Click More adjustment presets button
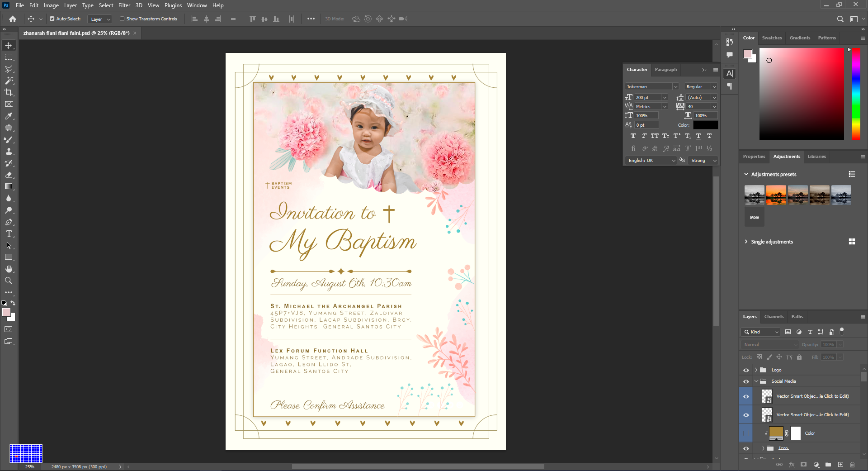Screen dimensions: 868x471 755,217
